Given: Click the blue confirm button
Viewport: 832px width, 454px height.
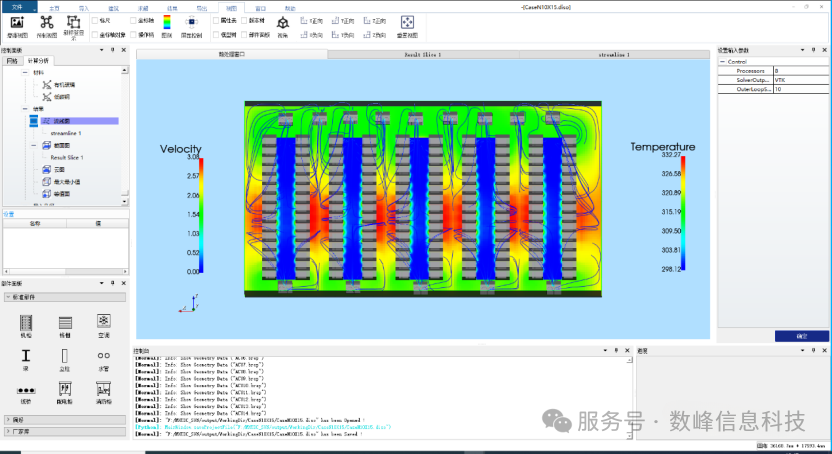Looking at the screenshot, I should [x=801, y=336].
